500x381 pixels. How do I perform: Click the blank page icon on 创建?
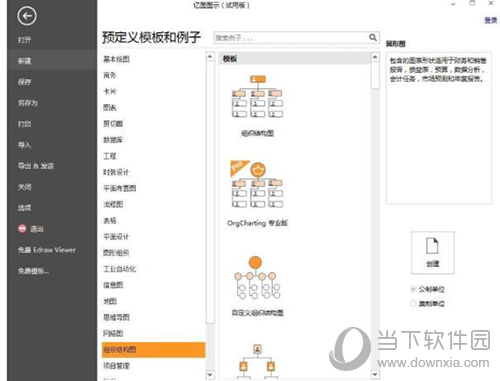pyautogui.click(x=432, y=246)
